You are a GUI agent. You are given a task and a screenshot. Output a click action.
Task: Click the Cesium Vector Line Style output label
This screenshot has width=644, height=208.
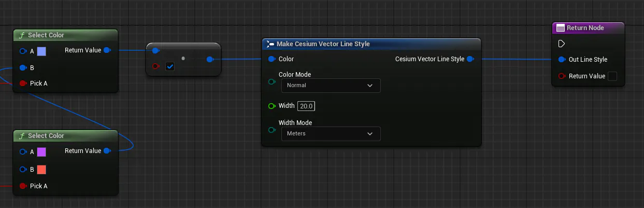coord(430,59)
